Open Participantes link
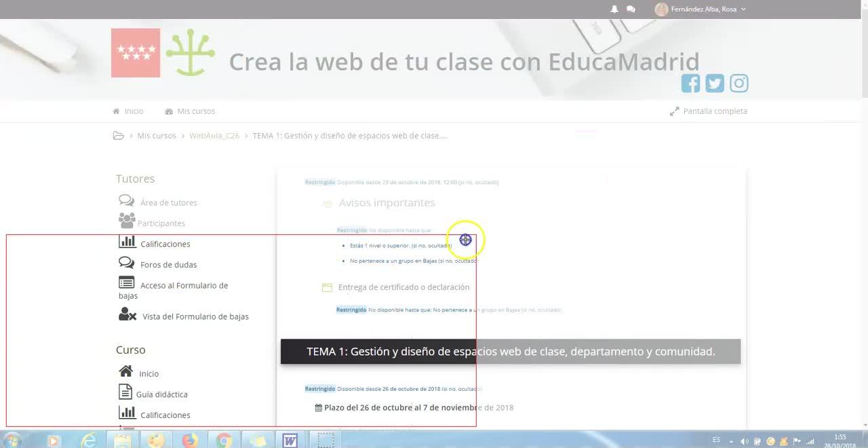The width and height of the screenshot is (868, 448). click(x=161, y=223)
